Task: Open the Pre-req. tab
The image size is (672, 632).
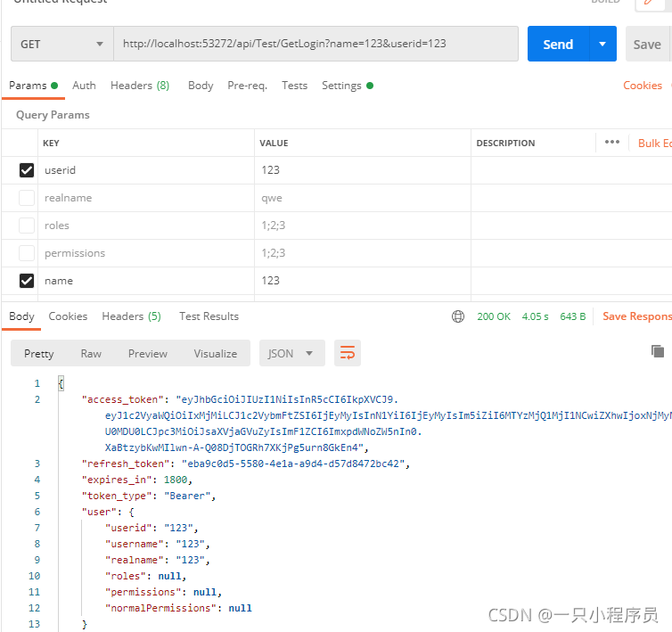Action: [x=247, y=86]
